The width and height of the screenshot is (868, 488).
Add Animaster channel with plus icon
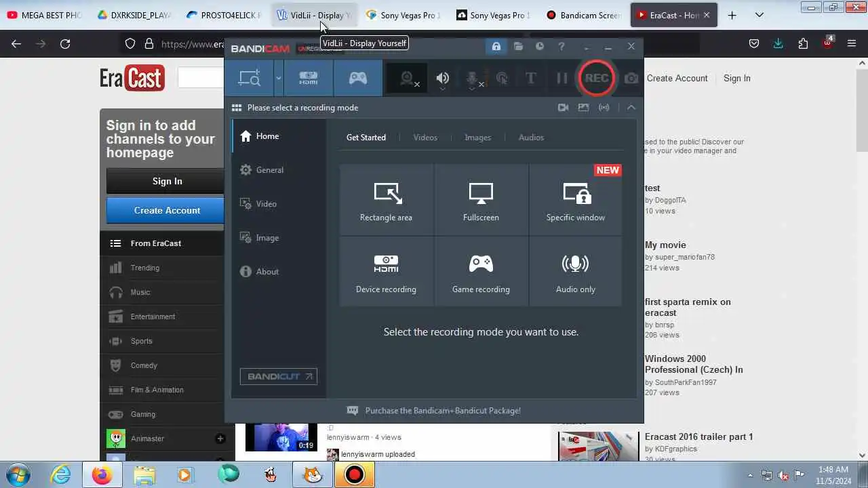pos(220,439)
